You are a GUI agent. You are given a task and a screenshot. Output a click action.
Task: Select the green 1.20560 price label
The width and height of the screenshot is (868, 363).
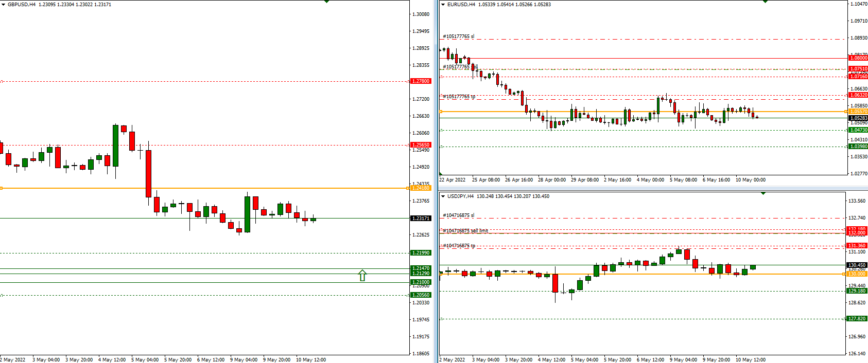pyautogui.click(x=421, y=295)
